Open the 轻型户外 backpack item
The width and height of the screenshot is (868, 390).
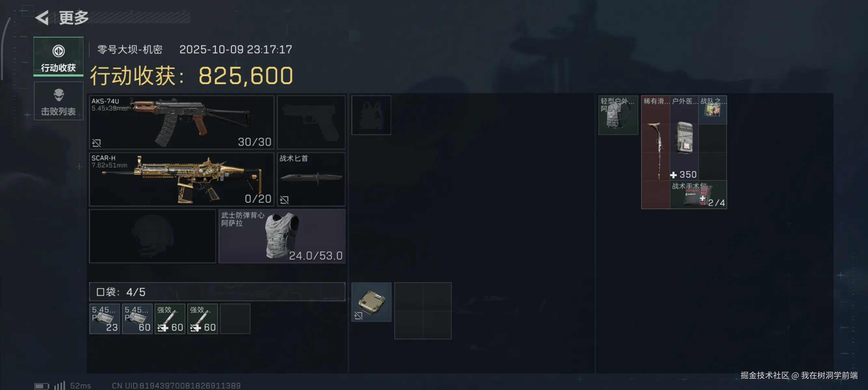(618, 115)
